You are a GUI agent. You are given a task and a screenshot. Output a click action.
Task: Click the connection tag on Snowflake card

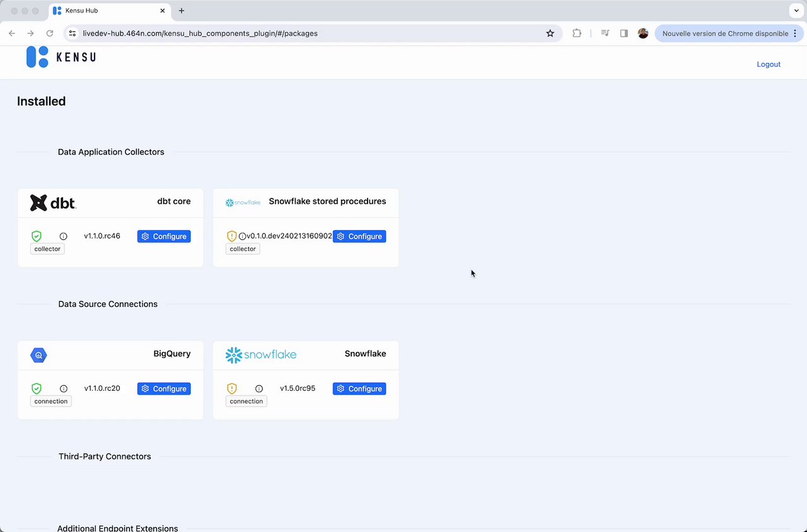[247, 402]
